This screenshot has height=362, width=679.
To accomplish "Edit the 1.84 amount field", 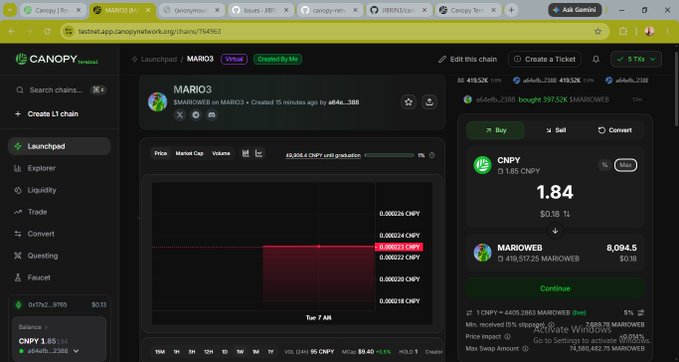I will 555,192.
